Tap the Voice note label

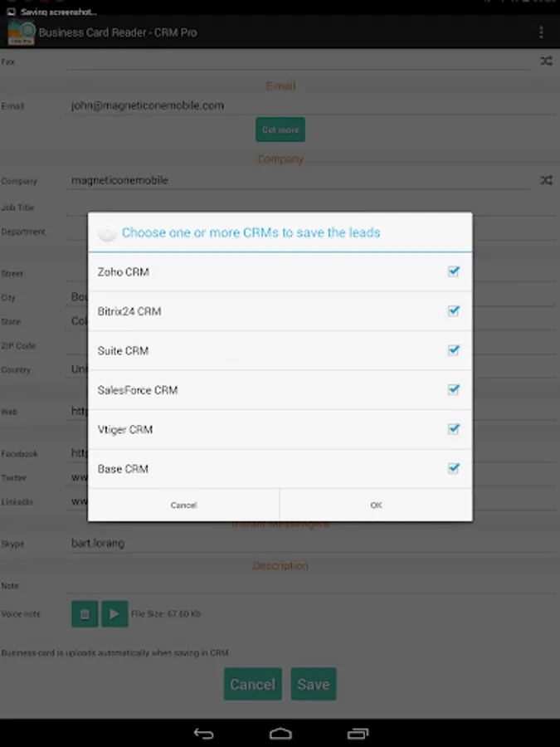pyautogui.click(x=21, y=614)
